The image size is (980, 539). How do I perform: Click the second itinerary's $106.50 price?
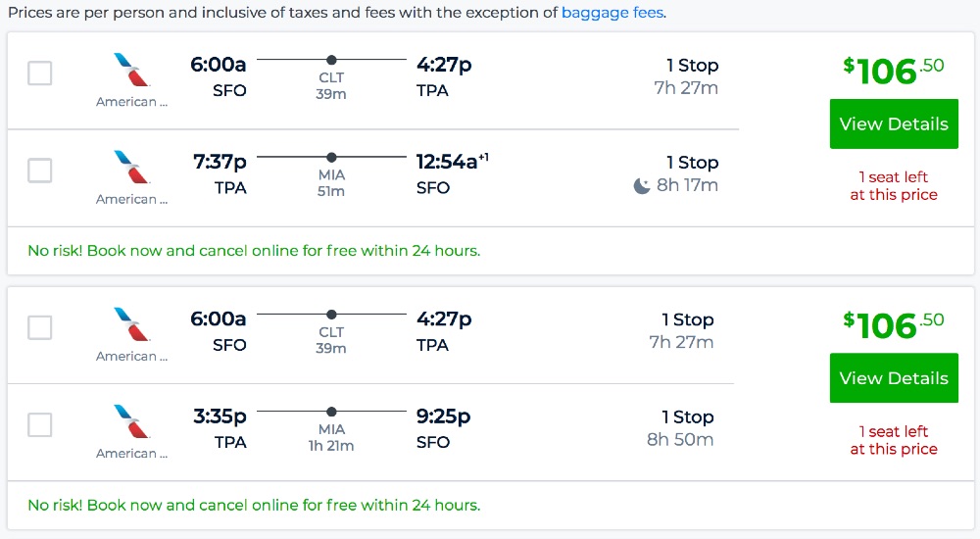[x=893, y=324]
